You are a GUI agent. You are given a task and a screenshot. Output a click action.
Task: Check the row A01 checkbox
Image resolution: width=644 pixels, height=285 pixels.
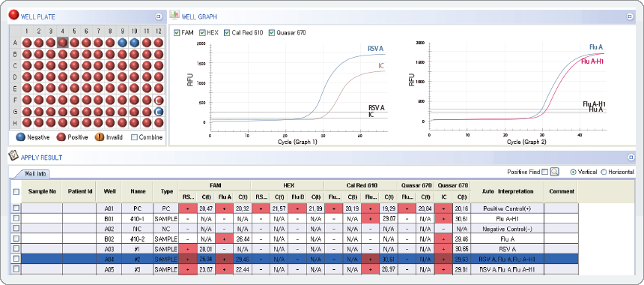[16, 208]
